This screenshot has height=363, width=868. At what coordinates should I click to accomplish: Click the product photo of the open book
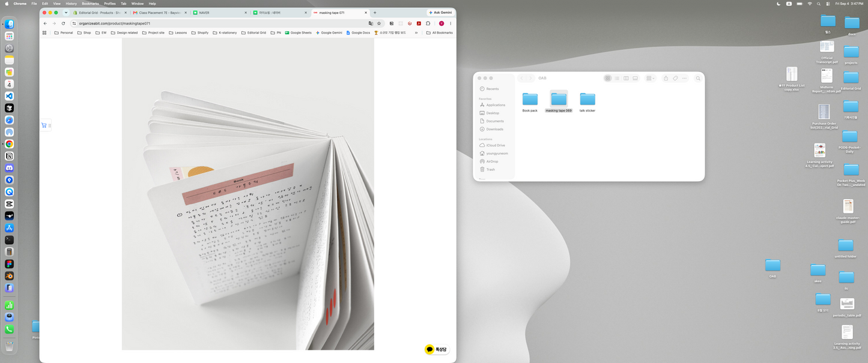click(248, 194)
